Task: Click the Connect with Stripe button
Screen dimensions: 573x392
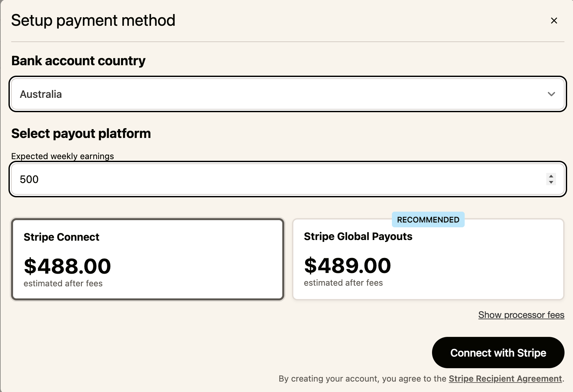Action: [498, 353]
